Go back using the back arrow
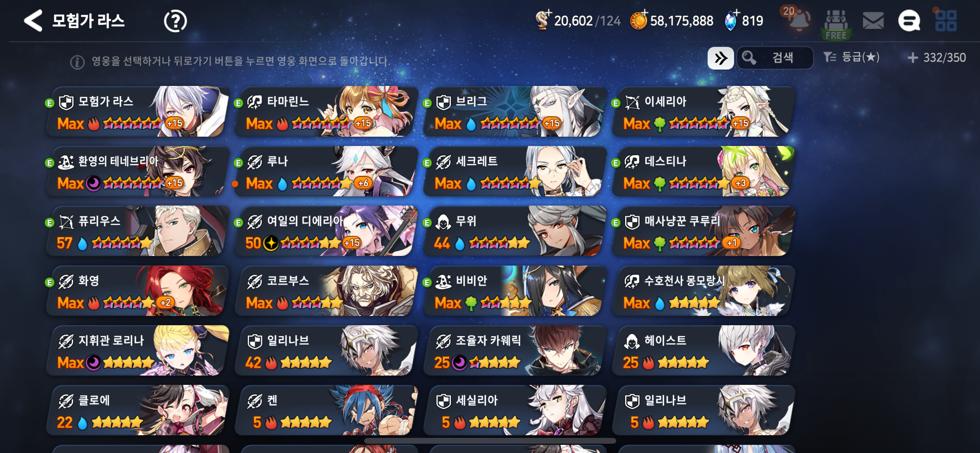 [x=33, y=21]
